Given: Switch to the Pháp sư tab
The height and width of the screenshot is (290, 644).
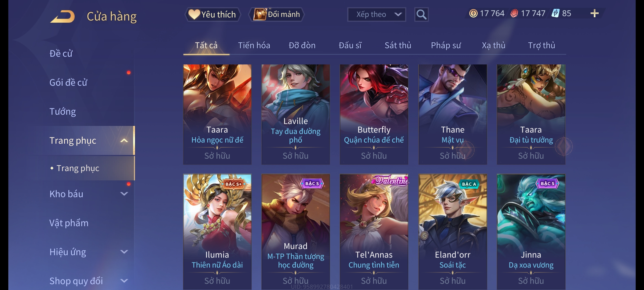Looking at the screenshot, I should point(446,45).
